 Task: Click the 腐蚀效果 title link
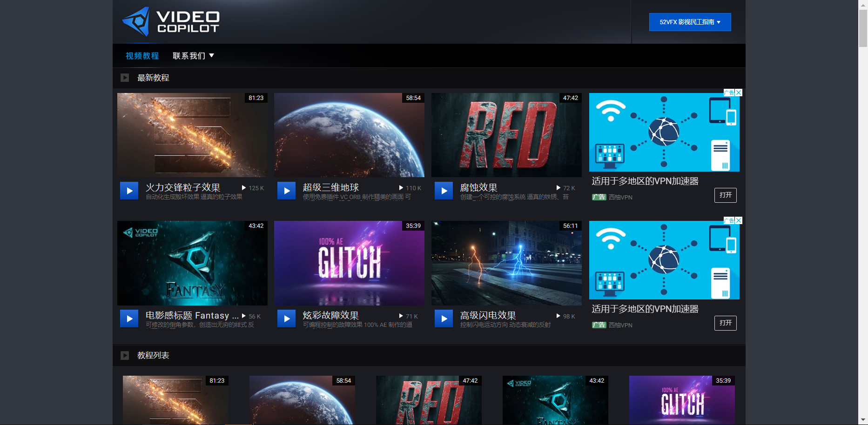click(x=479, y=187)
